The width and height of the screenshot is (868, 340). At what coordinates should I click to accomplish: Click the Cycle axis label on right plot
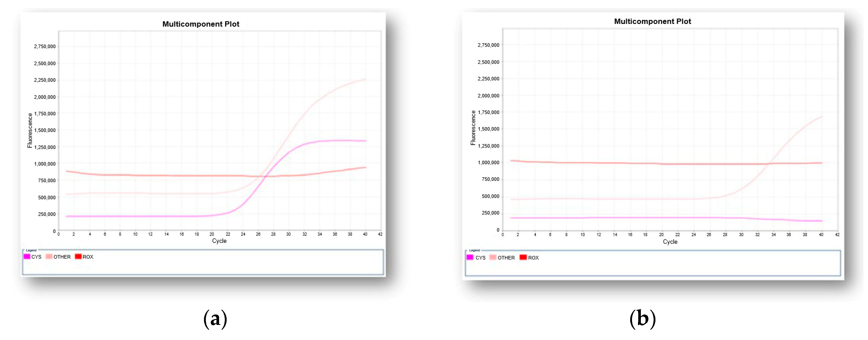[670, 242]
